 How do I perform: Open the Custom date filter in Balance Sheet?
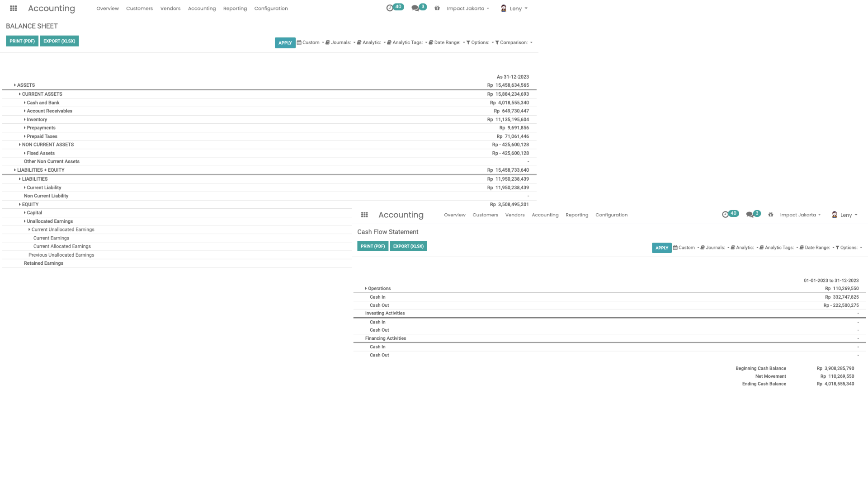point(311,42)
